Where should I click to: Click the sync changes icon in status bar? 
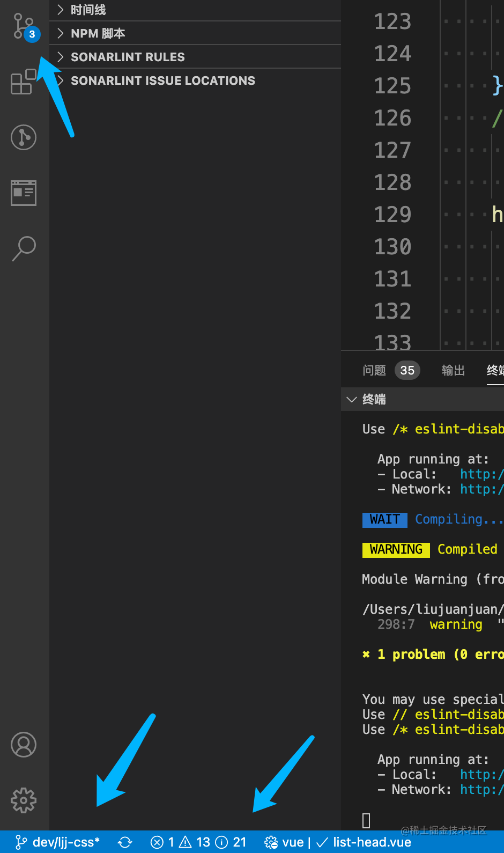[x=125, y=842]
